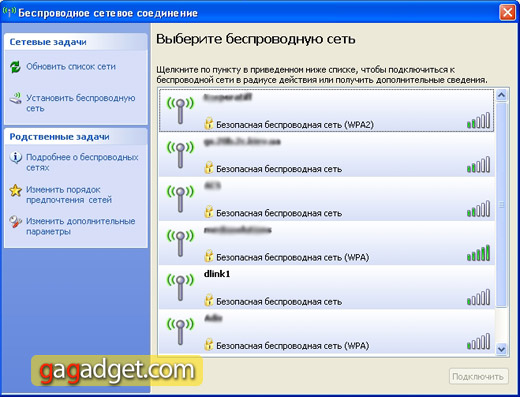The width and height of the screenshot is (520, 397).
Task: Open Изменить порядок предпочтения сетей link
Action: pyautogui.click(x=69, y=195)
